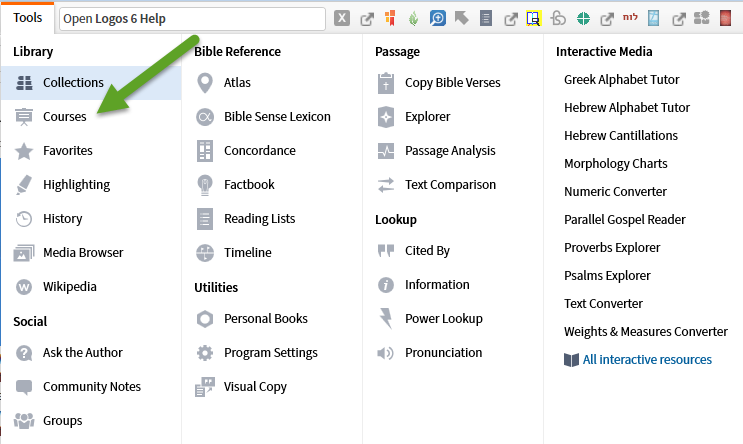The height and width of the screenshot is (444, 743).
Task: Open Proverbs Explorer
Action: coord(612,247)
